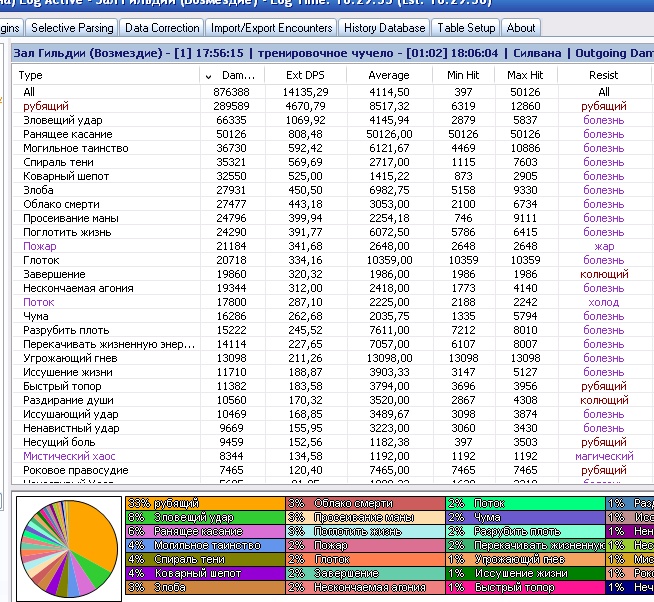The image size is (654, 602).
Task: Open the Selective Parsing tab
Action: (72, 28)
